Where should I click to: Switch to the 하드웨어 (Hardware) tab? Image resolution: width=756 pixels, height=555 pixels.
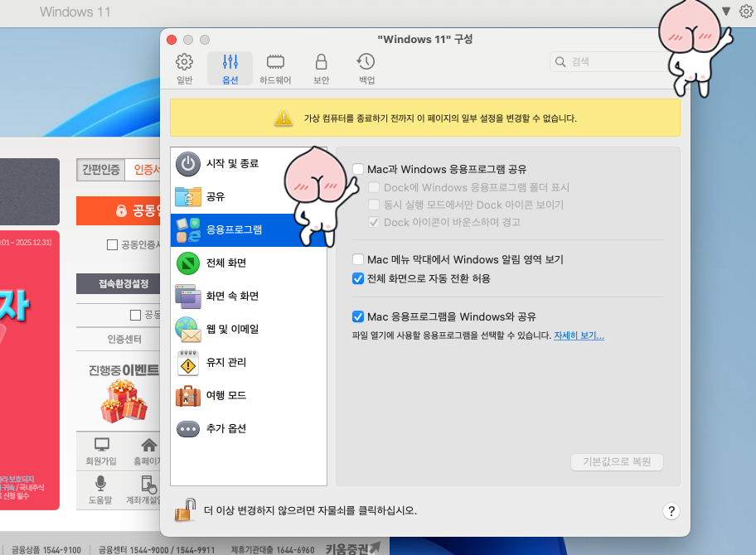tap(275, 69)
